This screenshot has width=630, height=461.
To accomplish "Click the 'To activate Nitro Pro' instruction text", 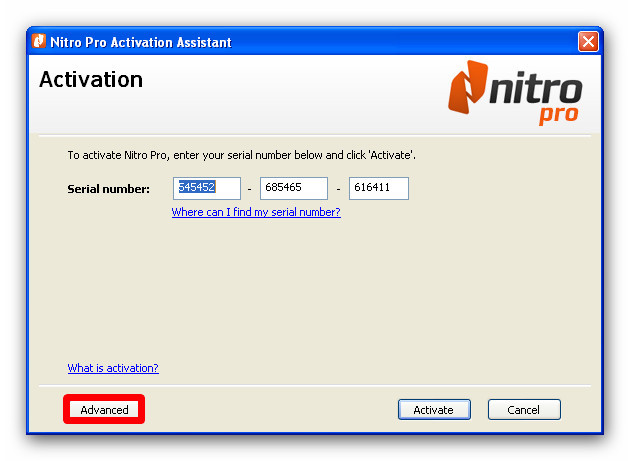I will click(241, 155).
